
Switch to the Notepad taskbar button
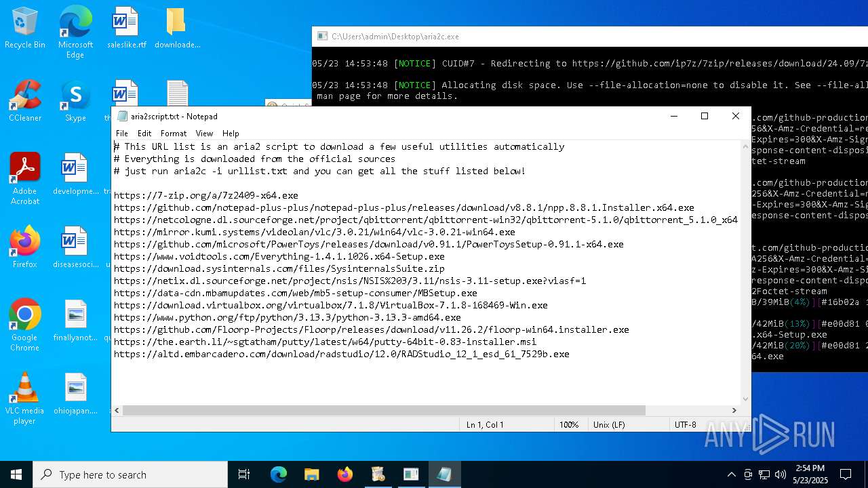[444, 474]
